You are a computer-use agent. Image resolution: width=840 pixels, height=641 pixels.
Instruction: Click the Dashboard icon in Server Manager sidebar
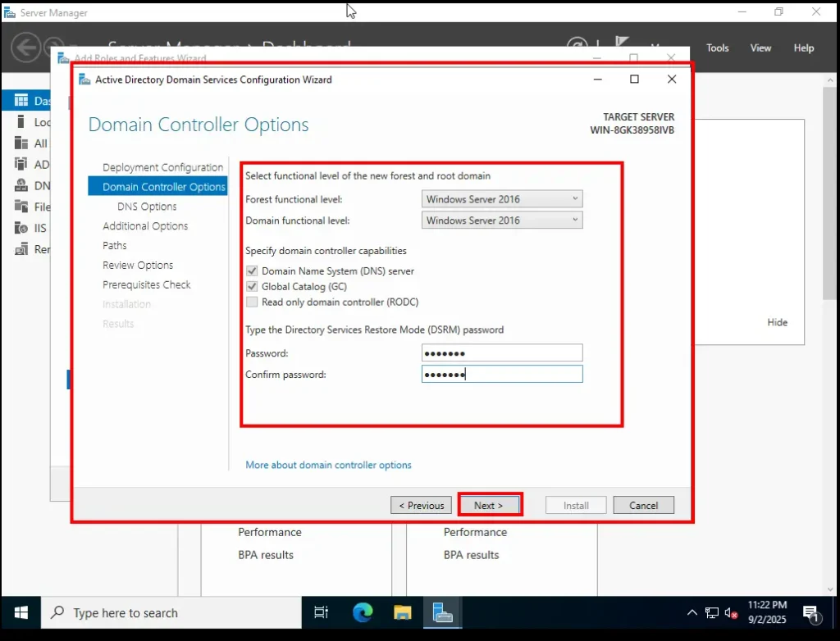(21, 100)
